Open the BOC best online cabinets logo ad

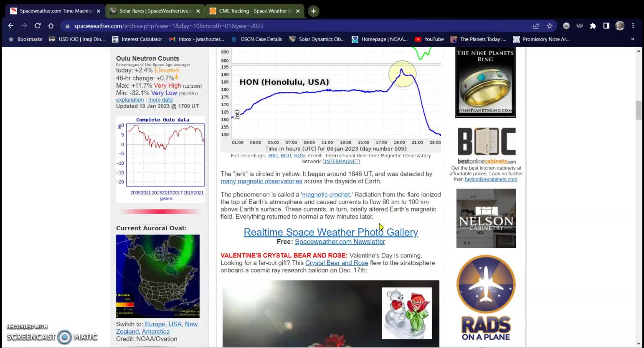(487, 145)
